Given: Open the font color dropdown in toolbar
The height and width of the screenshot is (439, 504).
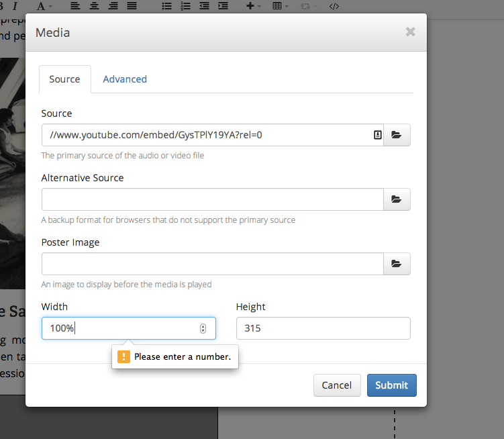Looking at the screenshot, I should (44, 6).
